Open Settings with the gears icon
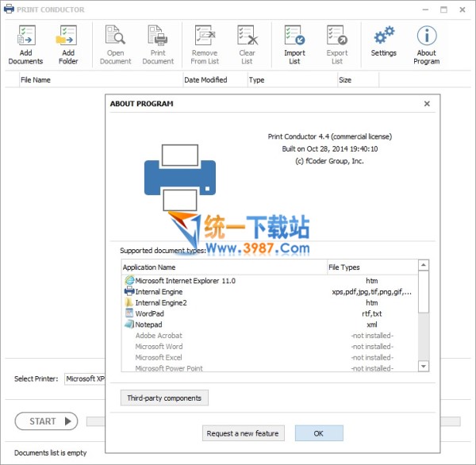Screen dimensions: 476x465 click(x=384, y=35)
